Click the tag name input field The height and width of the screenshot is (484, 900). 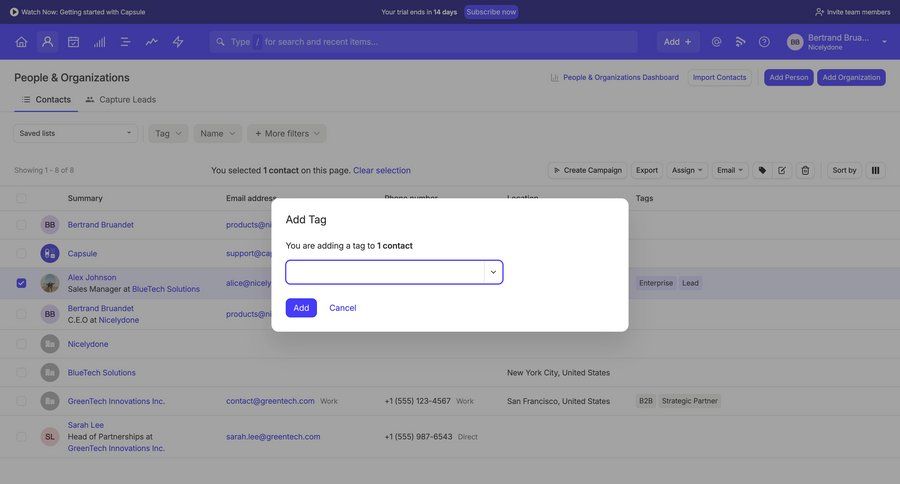[386, 272]
